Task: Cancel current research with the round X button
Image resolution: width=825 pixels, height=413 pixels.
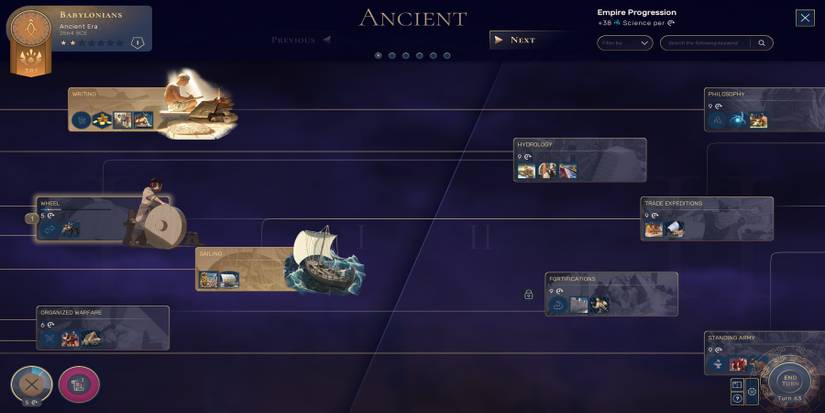Action: click(32, 385)
